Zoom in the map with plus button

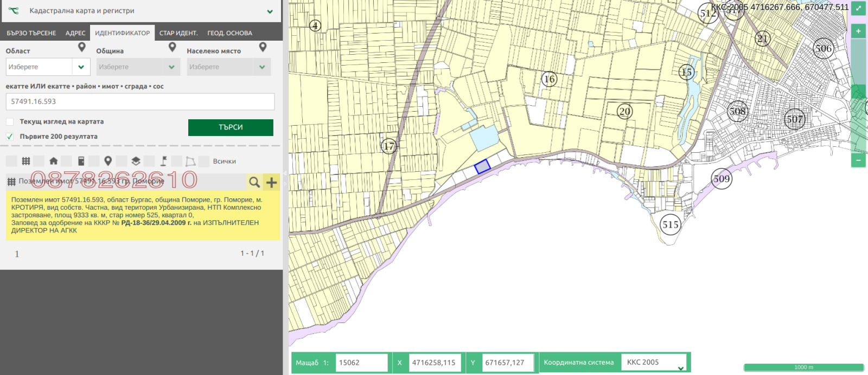pos(858,31)
